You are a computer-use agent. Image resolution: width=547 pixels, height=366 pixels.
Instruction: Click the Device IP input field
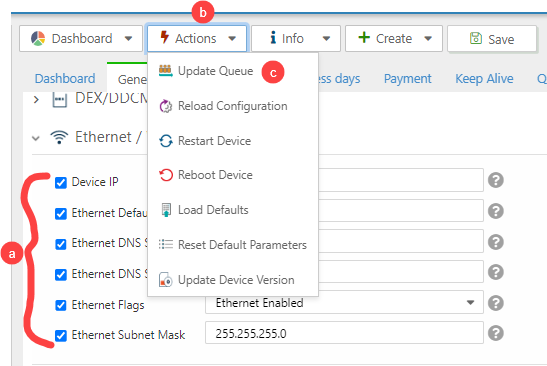coord(401,180)
